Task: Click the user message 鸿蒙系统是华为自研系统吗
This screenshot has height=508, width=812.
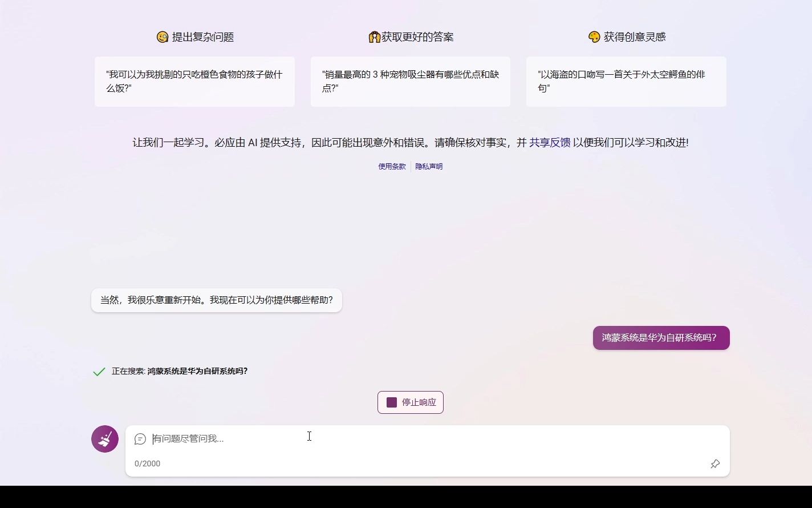Action: click(661, 337)
